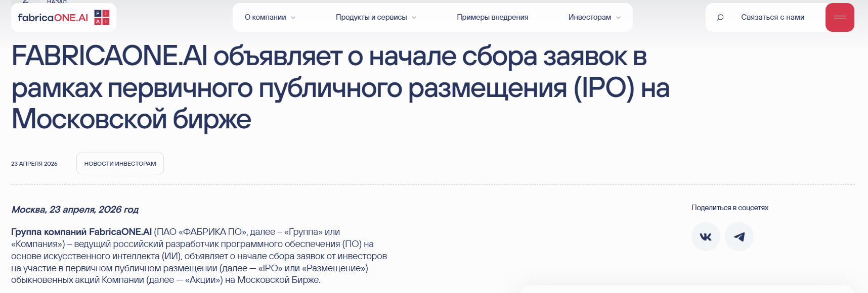
Task: Click the Поделиться в соцсетях label
Action: click(x=729, y=208)
